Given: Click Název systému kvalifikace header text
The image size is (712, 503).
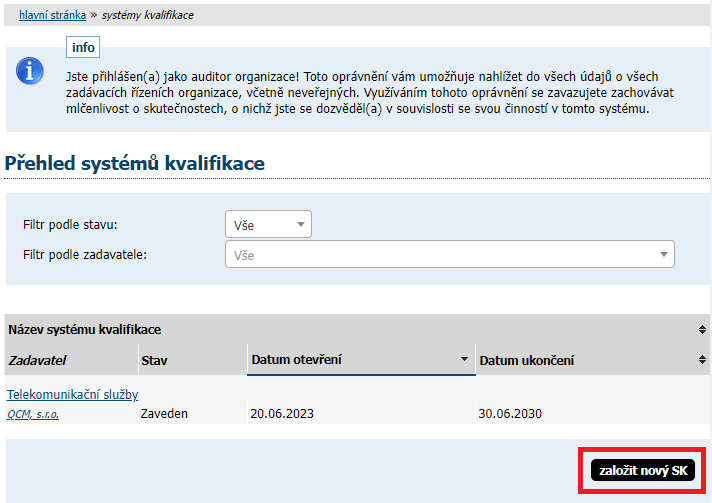Looking at the screenshot, I should coord(85,329).
